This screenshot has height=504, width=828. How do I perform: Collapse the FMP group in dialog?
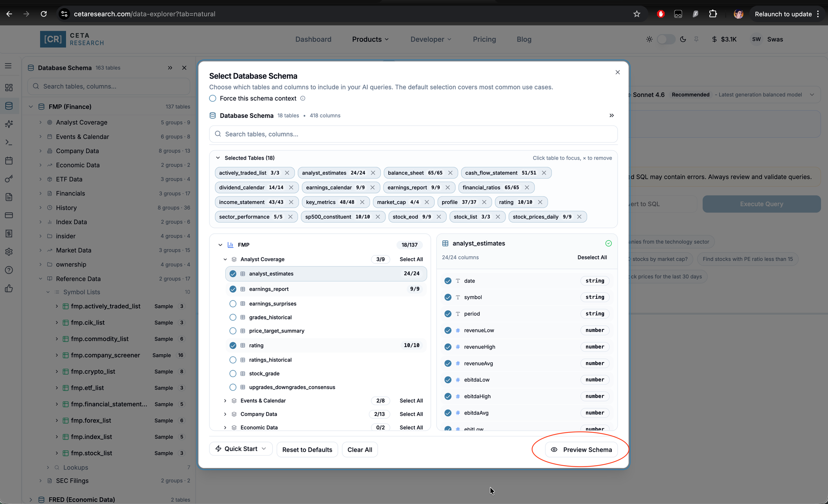(220, 245)
